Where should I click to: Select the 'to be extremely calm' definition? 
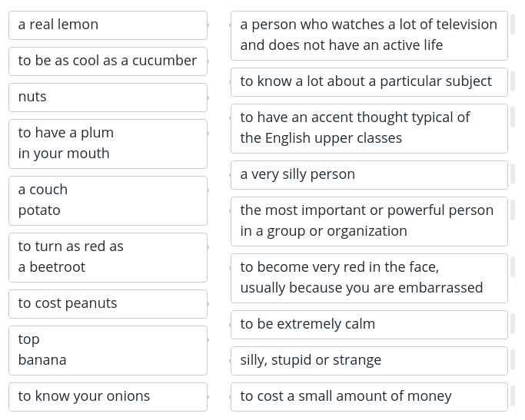[x=369, y=325]
